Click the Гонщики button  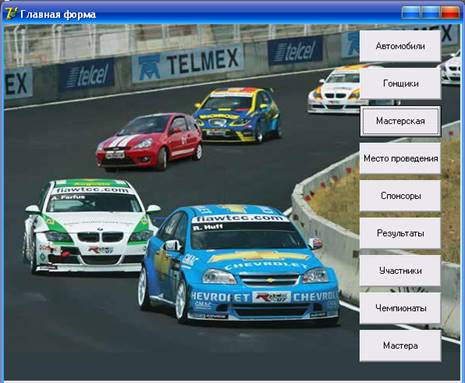pyautogui.click(x=400, y=83)
